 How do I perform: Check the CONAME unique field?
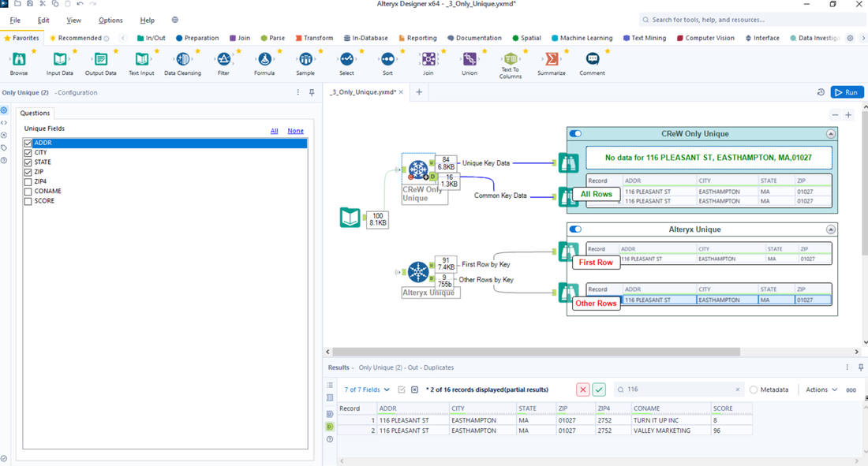[x=28, y=192]
